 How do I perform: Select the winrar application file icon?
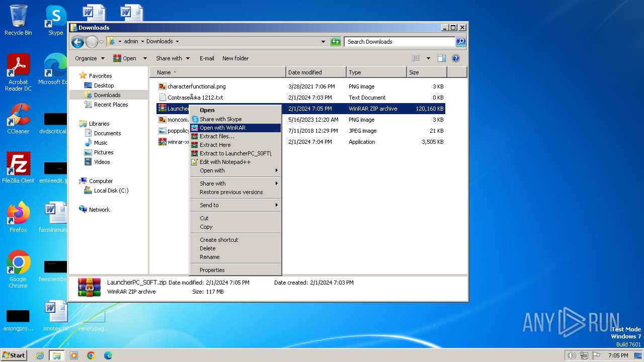(162, 142)
